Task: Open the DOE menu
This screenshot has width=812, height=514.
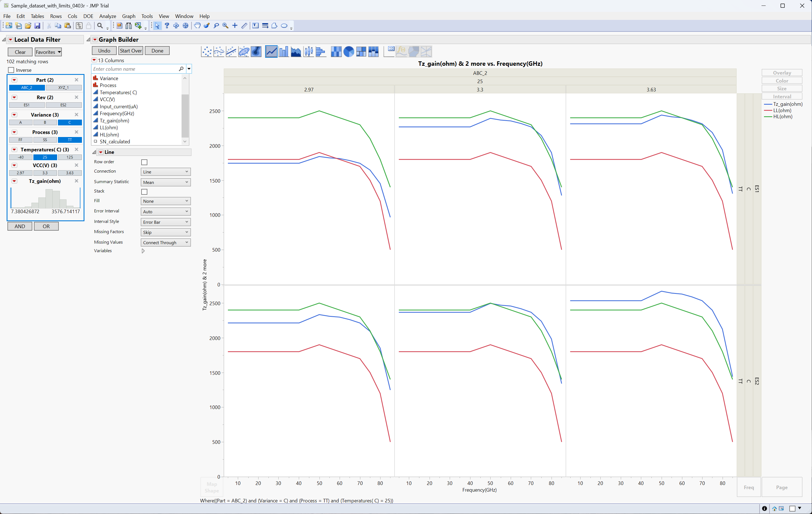Action: (x=88, y=16)
